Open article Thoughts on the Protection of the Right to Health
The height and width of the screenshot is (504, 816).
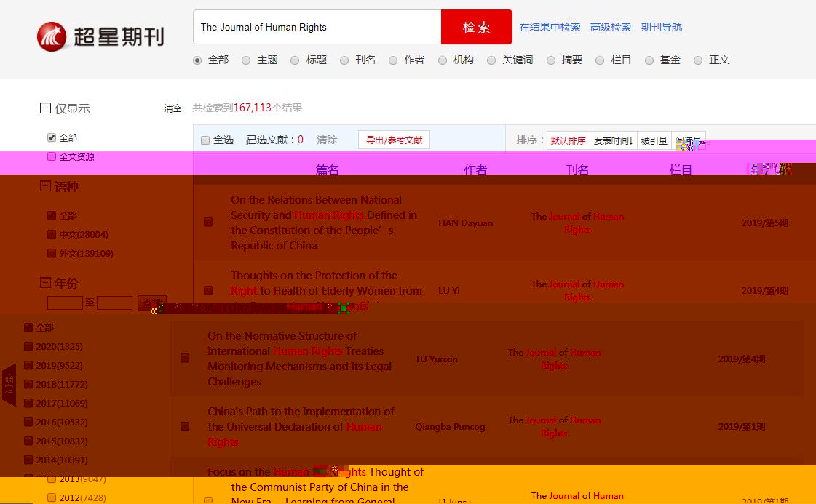tap(326, 290)
